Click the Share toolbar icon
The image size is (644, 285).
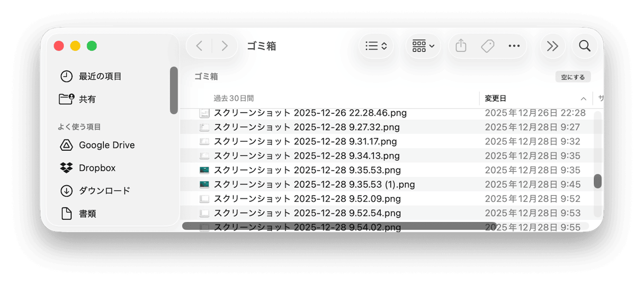click(461, 46)
